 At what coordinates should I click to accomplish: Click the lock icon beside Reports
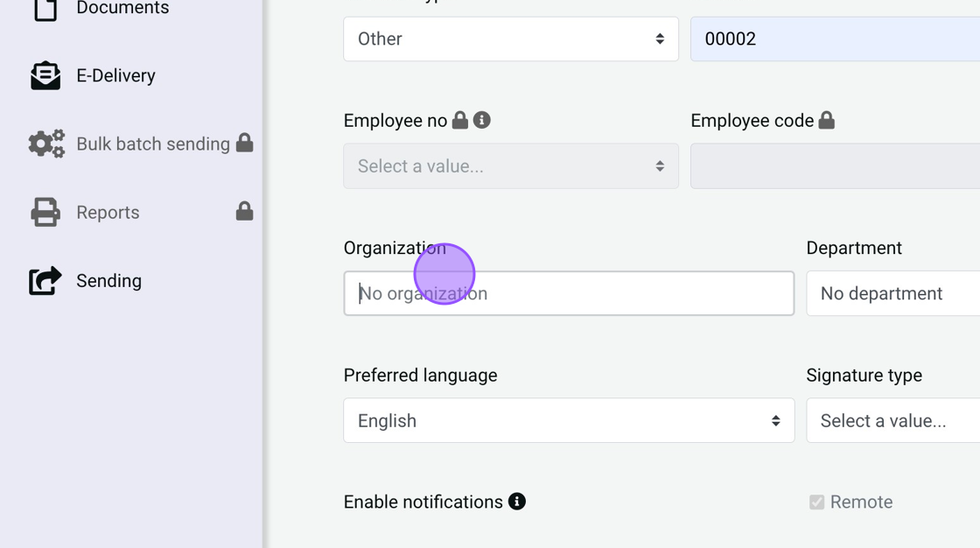point(245,211)
